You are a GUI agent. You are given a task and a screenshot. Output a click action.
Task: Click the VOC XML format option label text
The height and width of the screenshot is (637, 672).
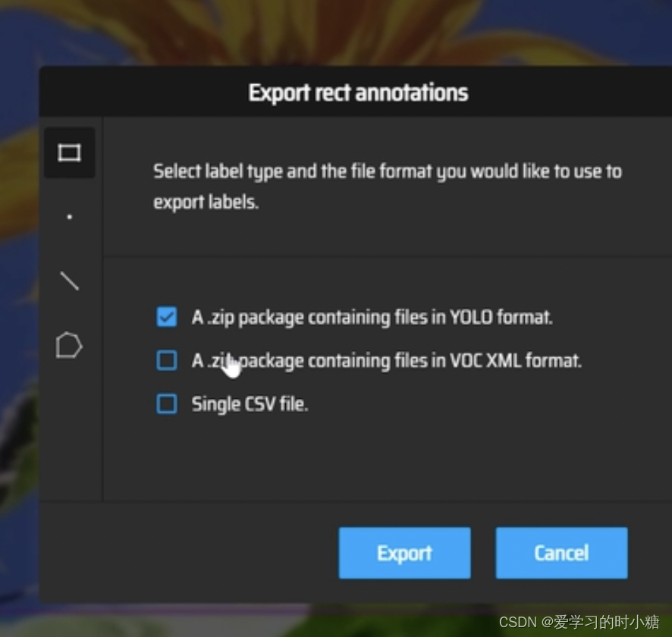pos(387,361)
